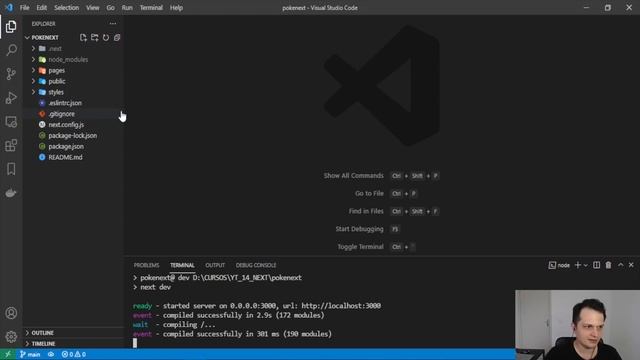Add a new terminal with plus icon
This screenshot has height=360, width=640.
[578, 265]
